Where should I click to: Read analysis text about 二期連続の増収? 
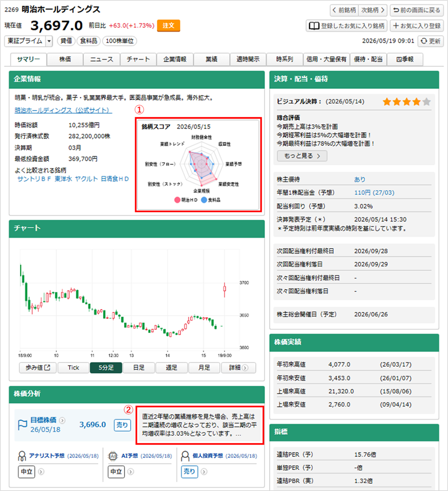[x=200, y=425]
